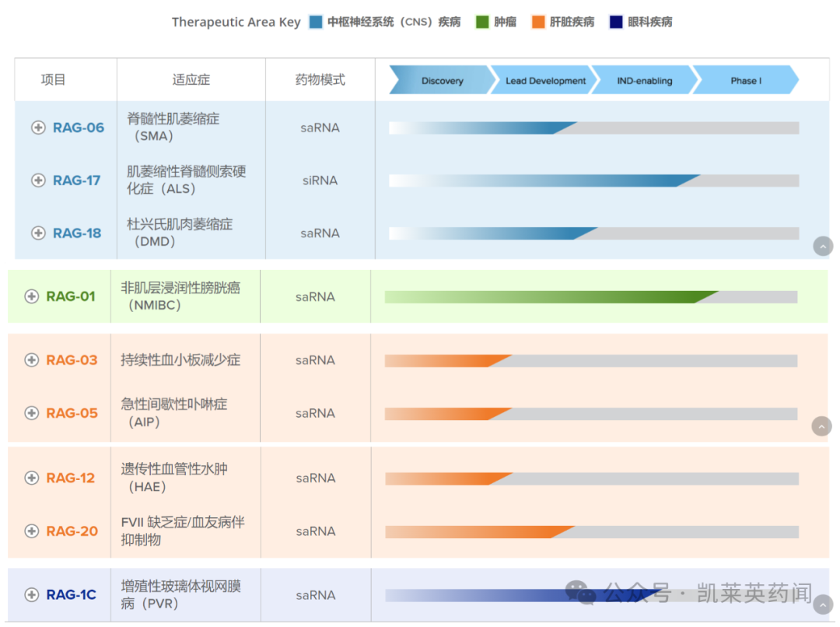
Task: Click the orange 肝脏疾病 legend key icon
Action: coord(537,22)
